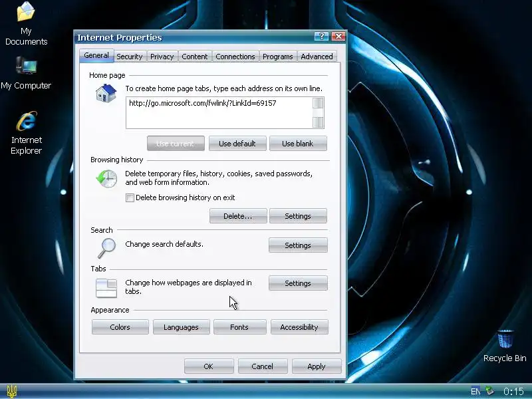Click the Cancel button
The width and height of the screenshot is (532, 399).
tap(263, 366)
